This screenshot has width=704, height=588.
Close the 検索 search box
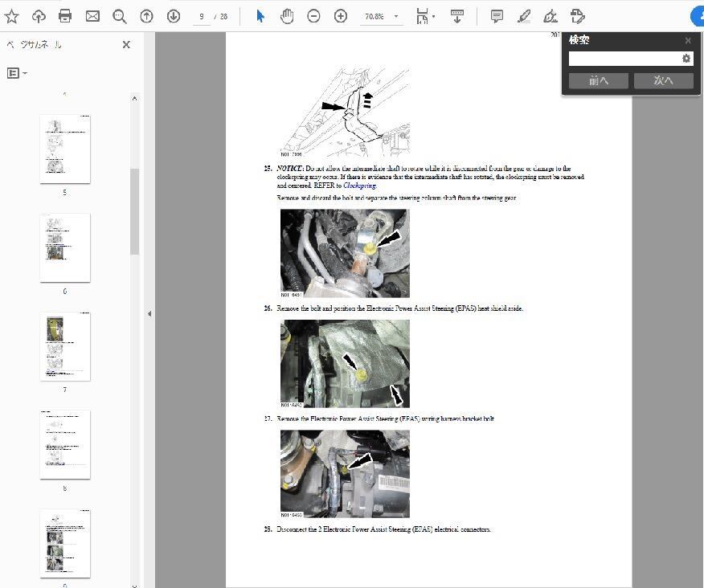(x=688, y=40)
